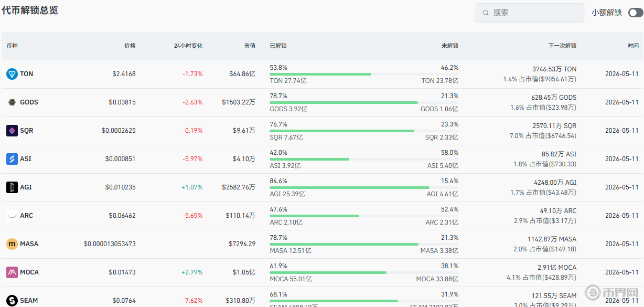The image size is (644, 307).
Task: Click MASA price $0.000013053473
Action: (x=110, y=244)
